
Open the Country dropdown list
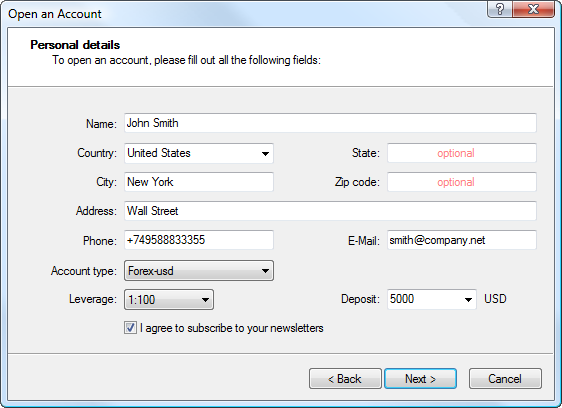pyautogui.click(x=265, y=153)
